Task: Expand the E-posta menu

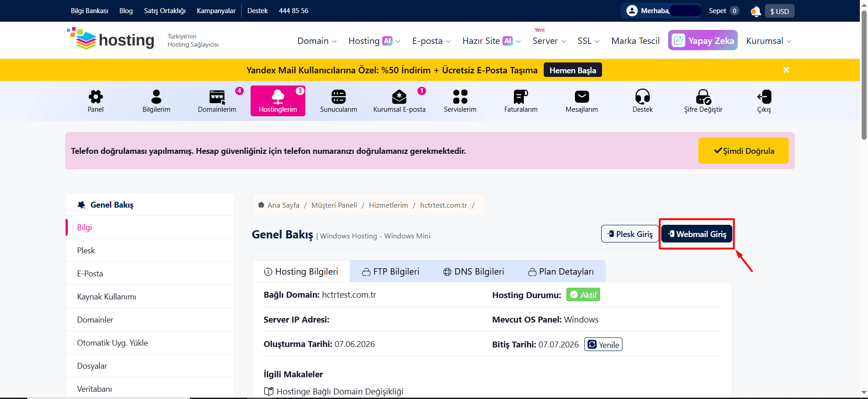Action: tap(431, 41)
